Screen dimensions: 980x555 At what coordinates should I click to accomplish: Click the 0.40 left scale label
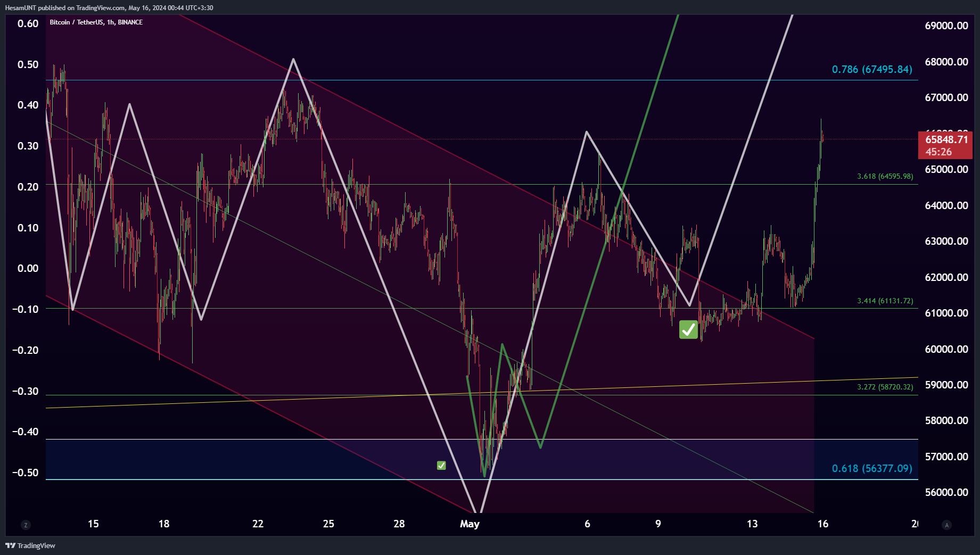click(28, 105)
